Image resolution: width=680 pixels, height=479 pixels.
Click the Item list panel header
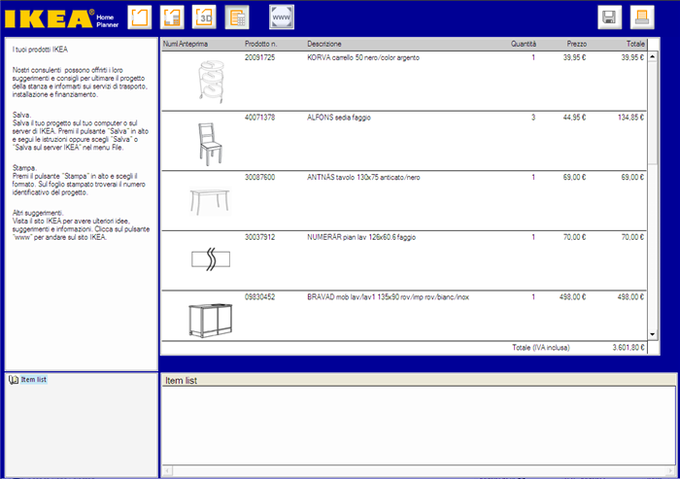[x=418, y=380]
